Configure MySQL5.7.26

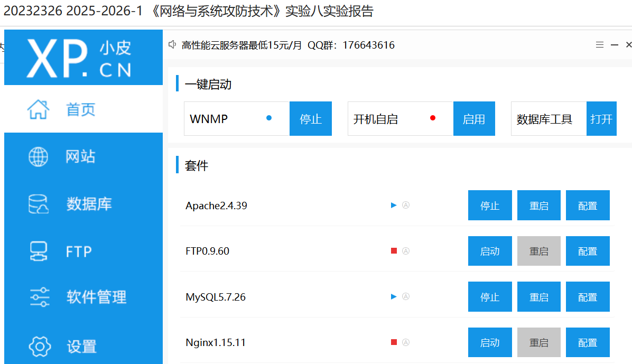point(588,297)
